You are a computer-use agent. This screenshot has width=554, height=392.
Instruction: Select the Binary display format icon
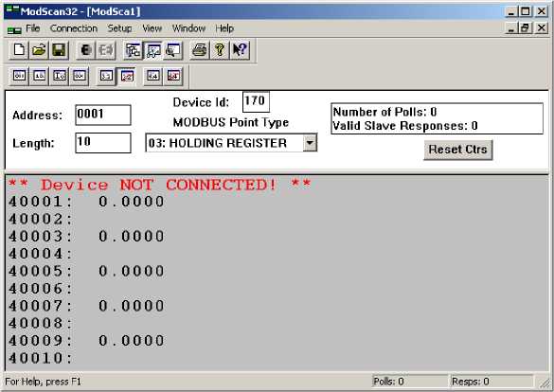pyautogui.click(x=19, y=76)
